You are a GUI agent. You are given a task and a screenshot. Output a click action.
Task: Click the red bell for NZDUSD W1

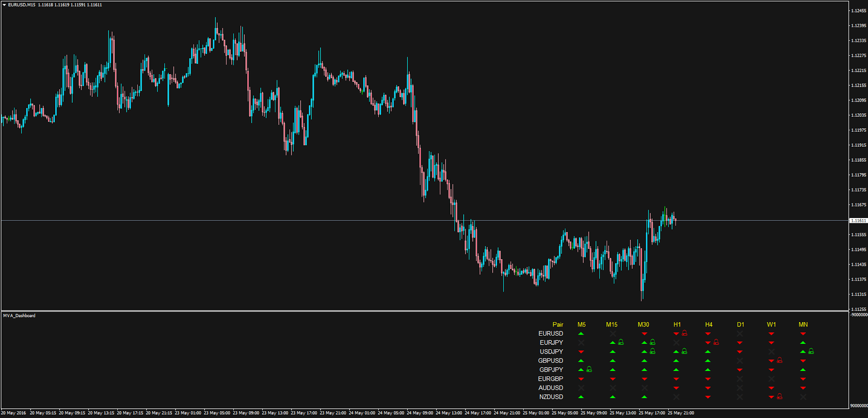780,397
